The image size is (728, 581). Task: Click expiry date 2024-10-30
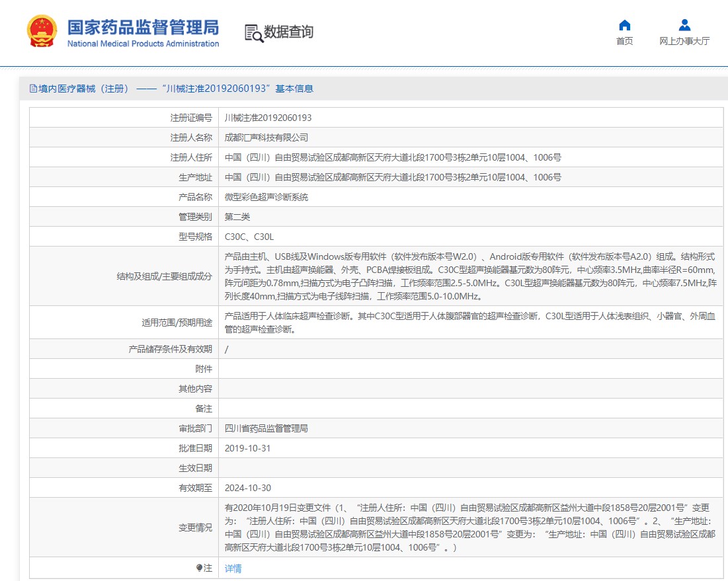click(247, 488)
